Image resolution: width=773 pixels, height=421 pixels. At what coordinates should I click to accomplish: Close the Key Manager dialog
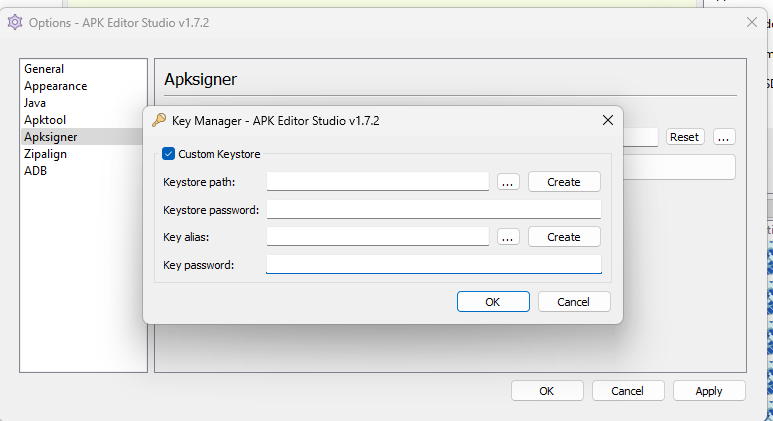(x=606, y=120)
